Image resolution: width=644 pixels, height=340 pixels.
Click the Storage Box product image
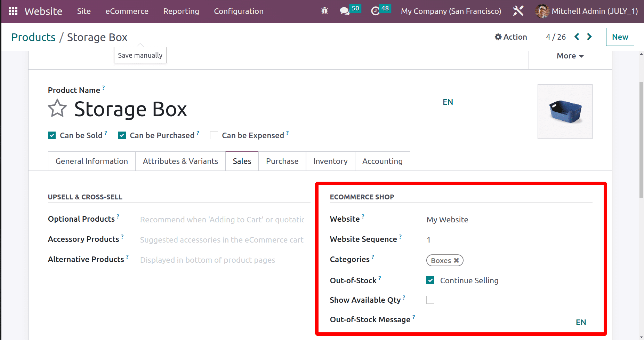click(x=565, y=111)
